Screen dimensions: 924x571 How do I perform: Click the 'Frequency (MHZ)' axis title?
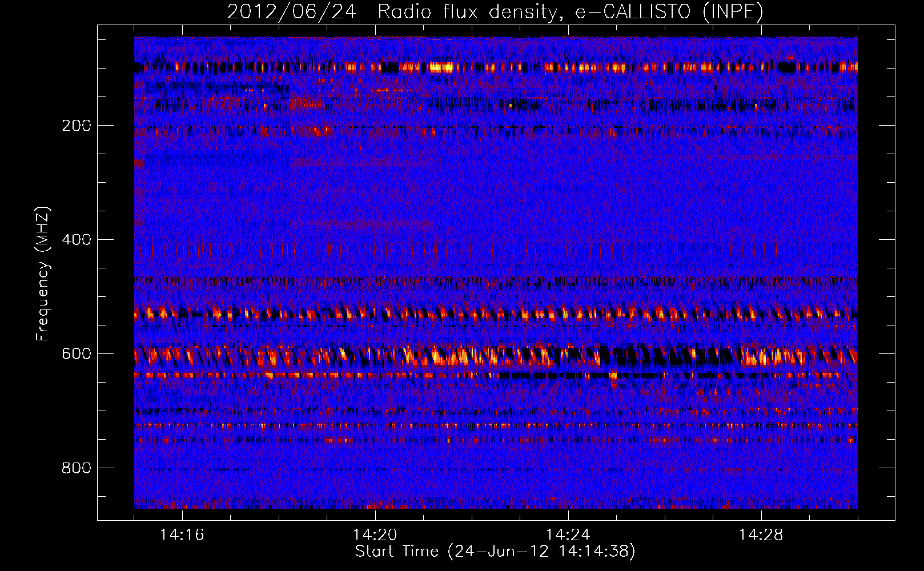[x=43, y=274]
